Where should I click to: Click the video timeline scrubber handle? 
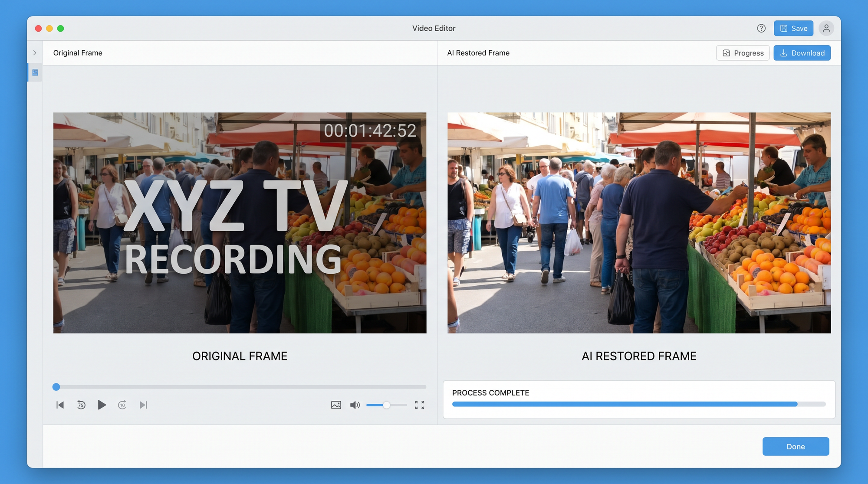point(56,387)
